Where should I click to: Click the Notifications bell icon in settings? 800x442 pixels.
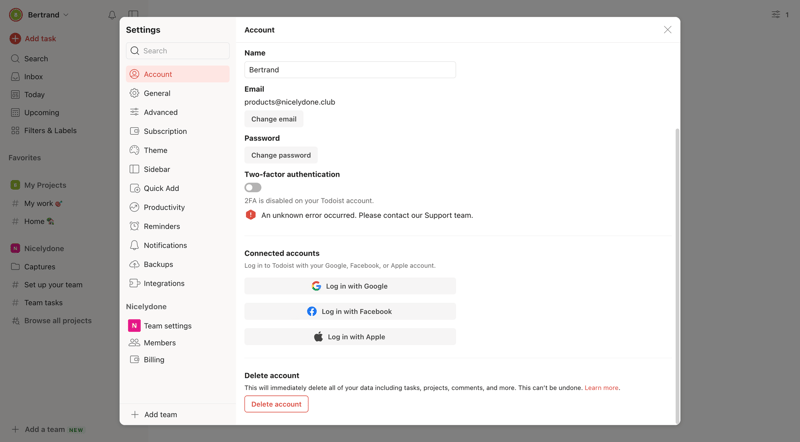(x=134, y=245)
